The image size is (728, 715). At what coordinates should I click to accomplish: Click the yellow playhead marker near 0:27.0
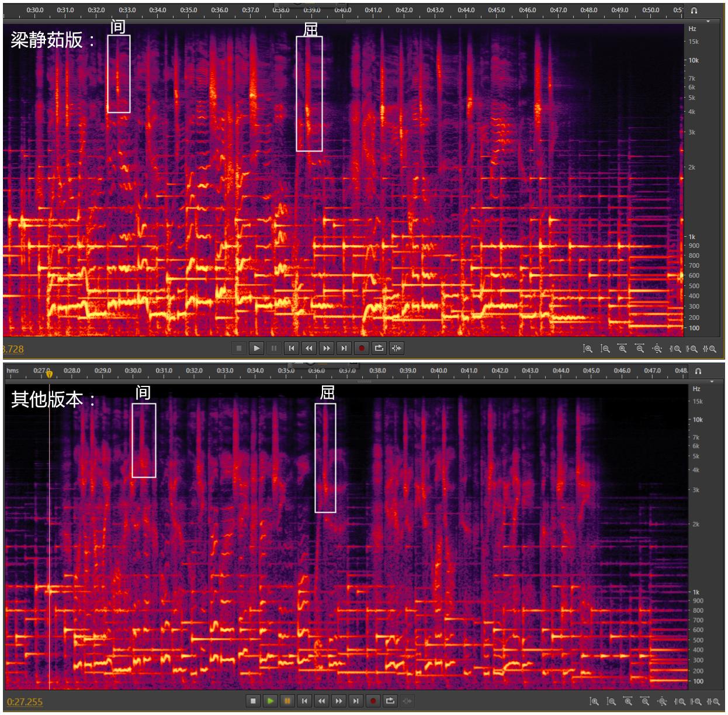50,374
